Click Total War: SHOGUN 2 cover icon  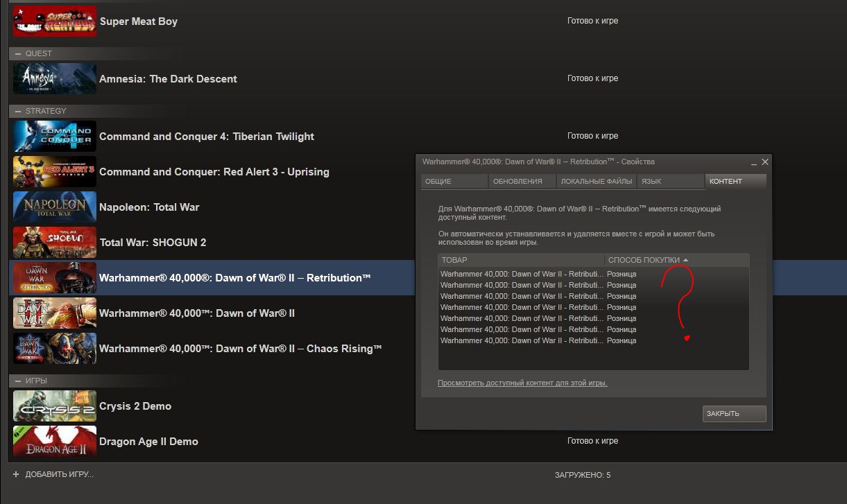55,242
